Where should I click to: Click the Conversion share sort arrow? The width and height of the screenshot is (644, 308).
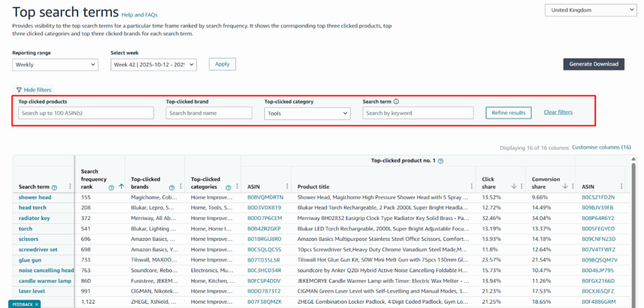click(563, 186)
